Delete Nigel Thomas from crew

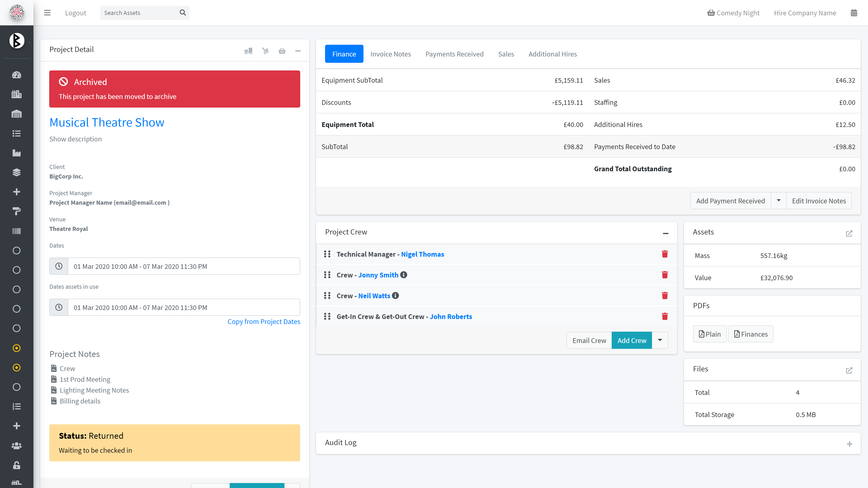[x=665, y=254]
